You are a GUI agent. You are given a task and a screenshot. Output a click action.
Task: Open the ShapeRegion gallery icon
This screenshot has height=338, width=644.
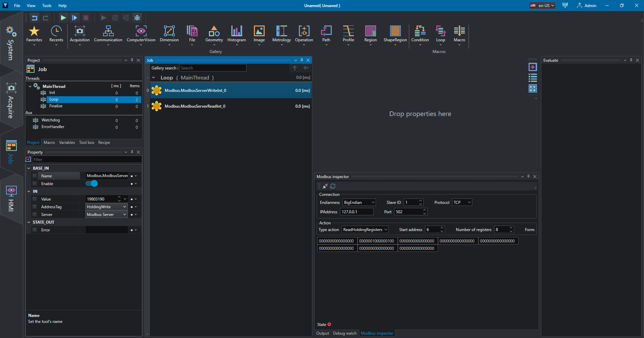coord(395,31)
